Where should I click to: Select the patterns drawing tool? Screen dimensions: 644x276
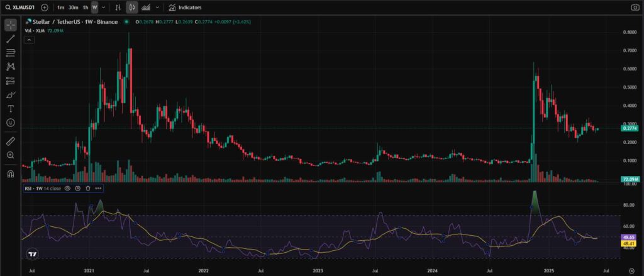11,67
